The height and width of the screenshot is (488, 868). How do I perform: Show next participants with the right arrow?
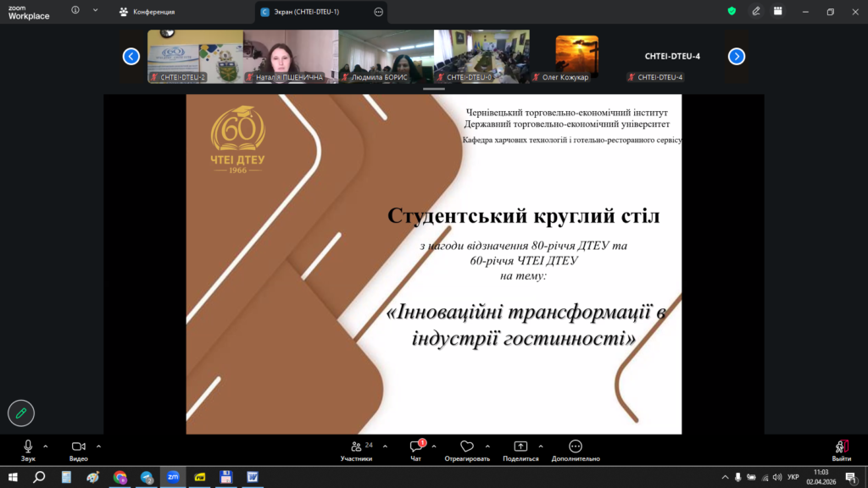click(737, 57)
